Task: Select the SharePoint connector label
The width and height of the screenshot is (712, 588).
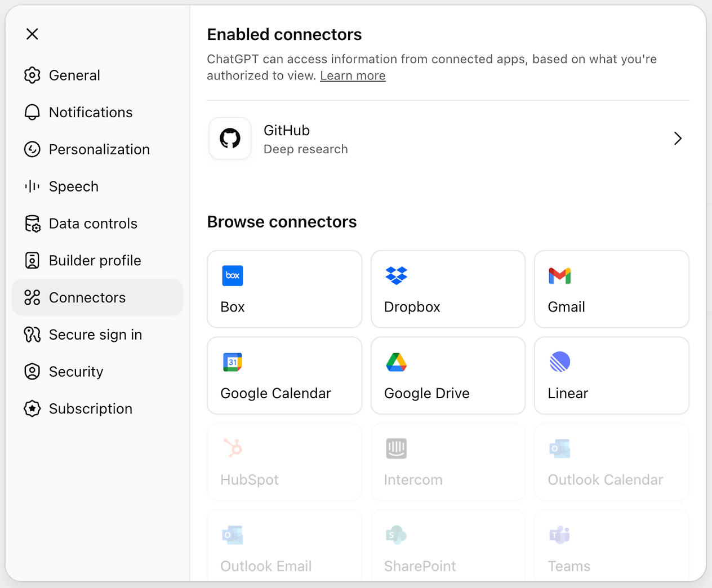Action: coord(420,566)
